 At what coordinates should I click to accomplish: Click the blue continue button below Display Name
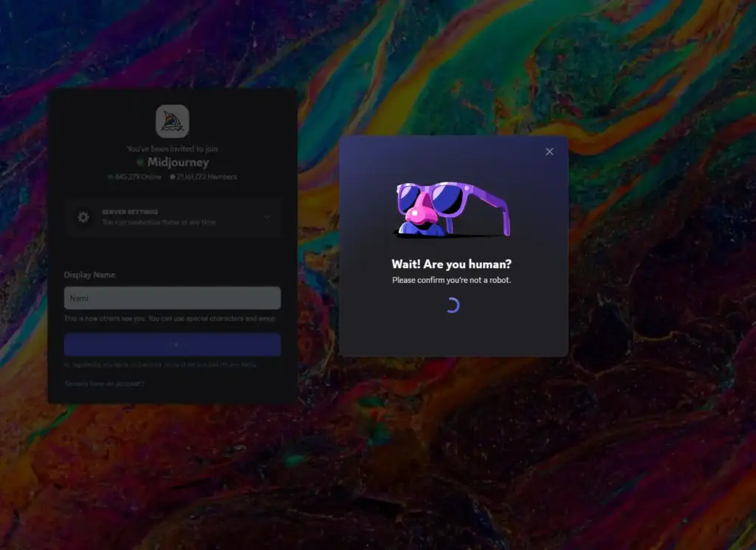coord(172,344)
